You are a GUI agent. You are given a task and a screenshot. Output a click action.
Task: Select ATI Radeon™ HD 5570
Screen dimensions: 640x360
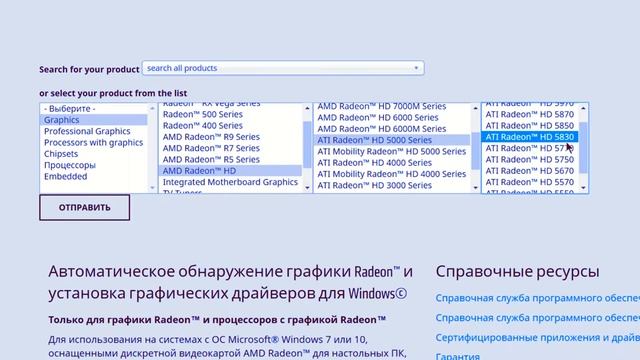(x=530, y=182)
